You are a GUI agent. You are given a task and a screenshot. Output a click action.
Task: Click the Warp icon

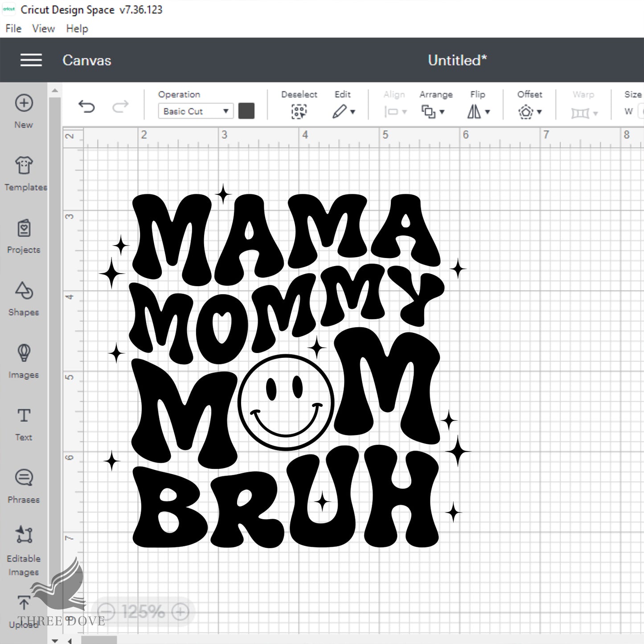pos(580,113)
